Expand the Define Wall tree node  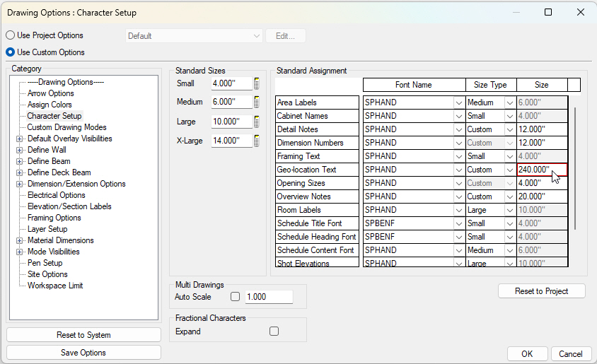coord(19,151)
